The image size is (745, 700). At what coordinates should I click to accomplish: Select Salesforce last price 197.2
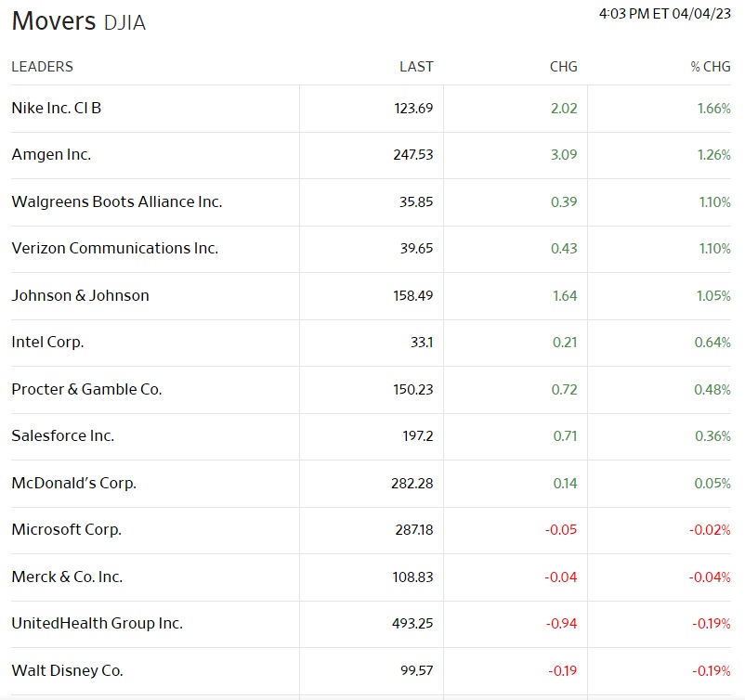(418, 436)
